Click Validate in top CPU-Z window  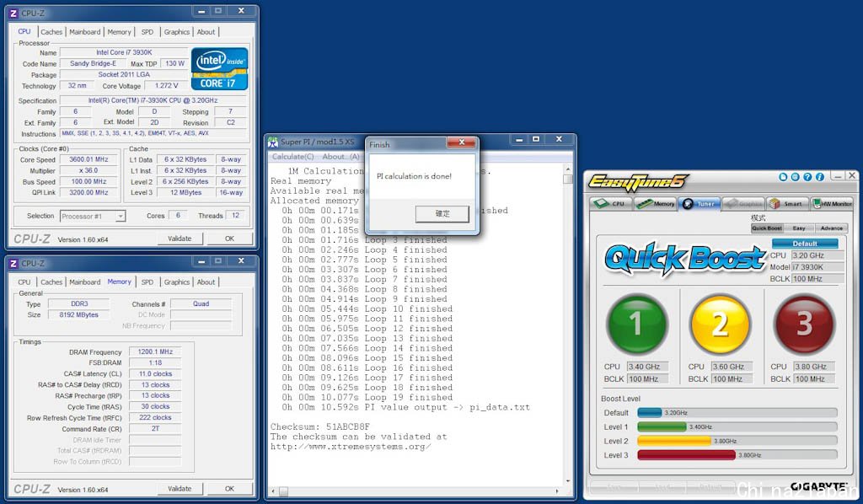pyautogui.click(x=180, y=239)
